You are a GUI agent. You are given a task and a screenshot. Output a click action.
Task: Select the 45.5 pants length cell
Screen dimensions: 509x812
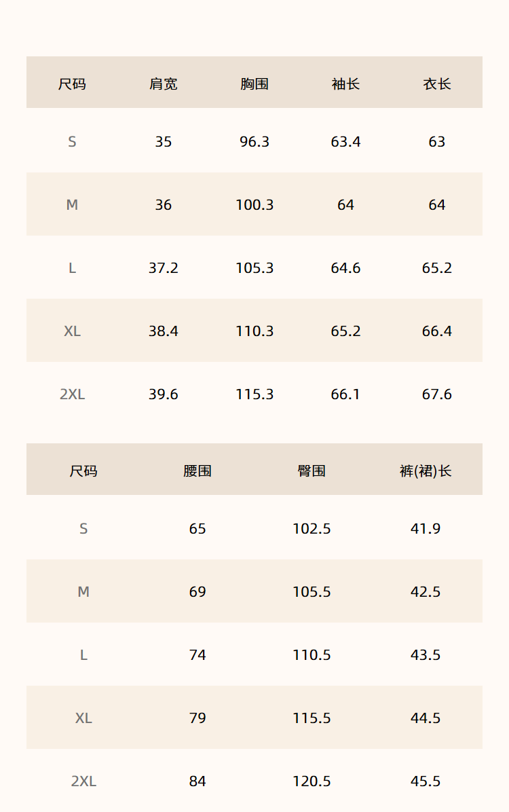point(426,781)
